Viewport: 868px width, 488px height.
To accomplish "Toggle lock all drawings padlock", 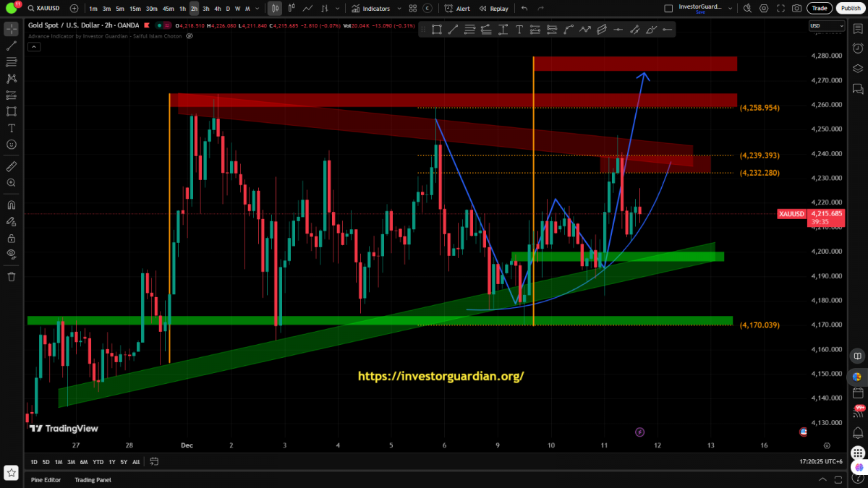I will click(11, 237).
